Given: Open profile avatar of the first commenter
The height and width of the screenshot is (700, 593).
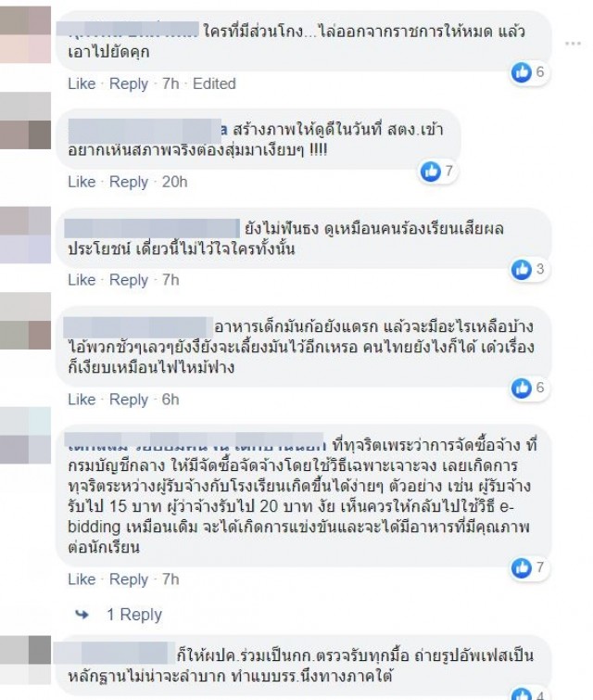Looking at the screenshot, I should 25,35.
